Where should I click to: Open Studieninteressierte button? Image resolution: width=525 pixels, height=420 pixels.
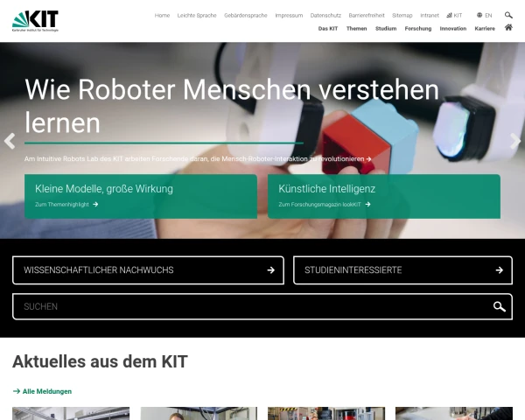coord(402,269)
